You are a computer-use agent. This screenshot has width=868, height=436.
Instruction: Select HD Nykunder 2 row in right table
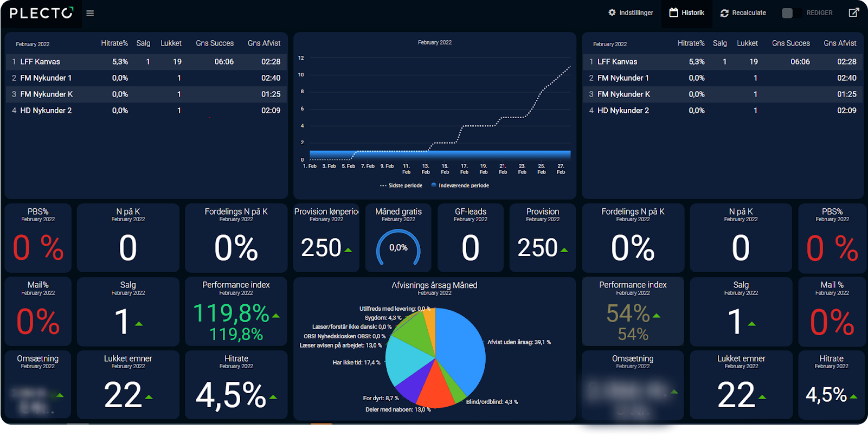[x=723, y=111]
